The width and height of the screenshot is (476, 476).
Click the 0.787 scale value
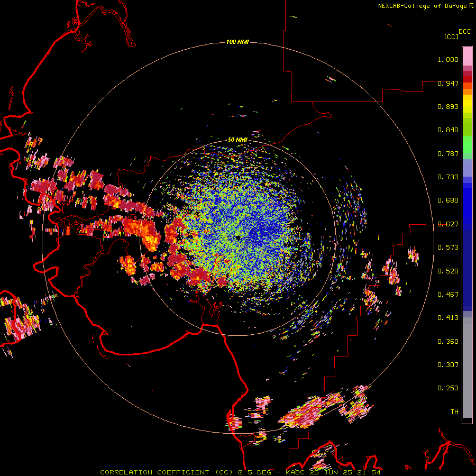[x=448, y=153]
